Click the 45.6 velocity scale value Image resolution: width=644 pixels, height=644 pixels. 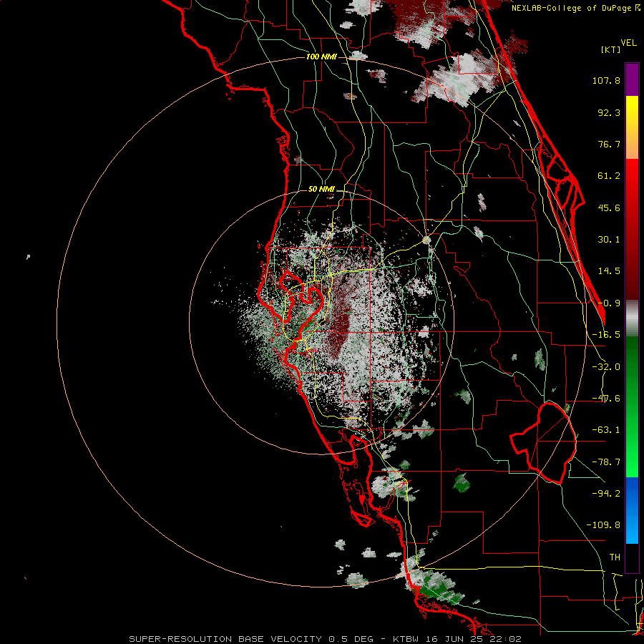(609, 208)
